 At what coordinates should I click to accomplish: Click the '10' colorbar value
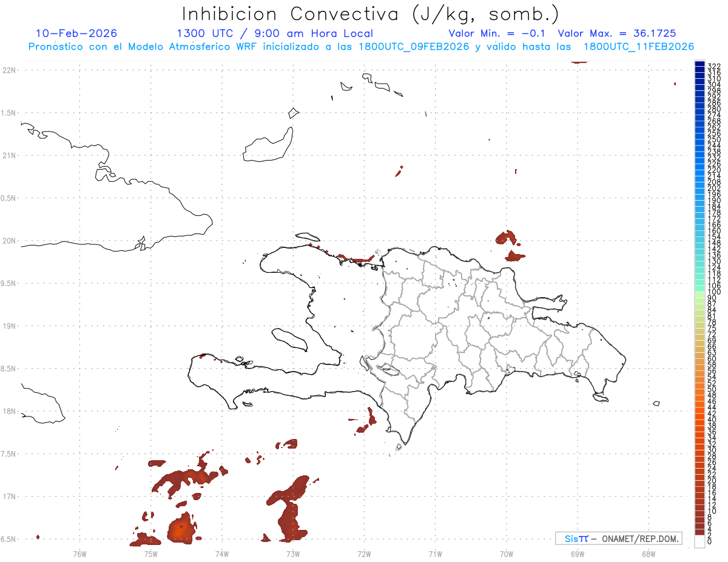712,511
